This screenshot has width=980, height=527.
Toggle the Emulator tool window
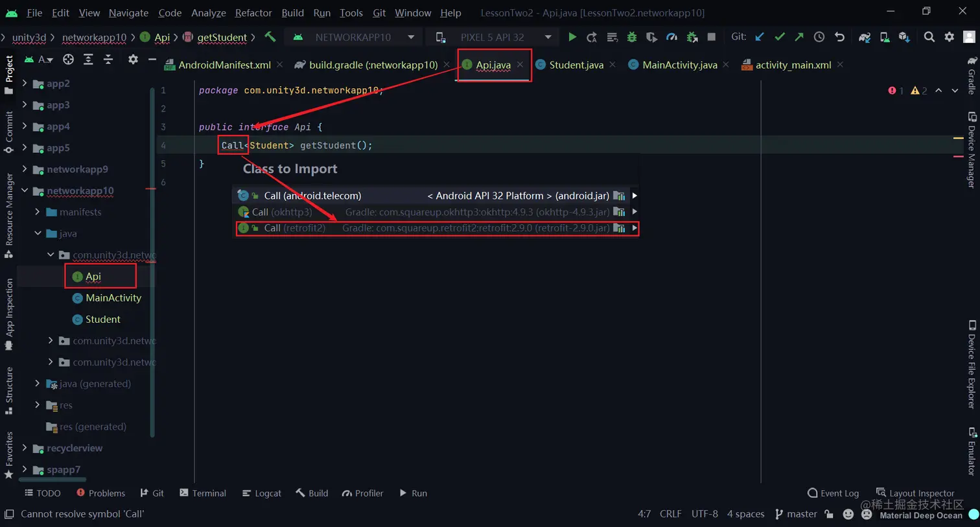(972, 451)
